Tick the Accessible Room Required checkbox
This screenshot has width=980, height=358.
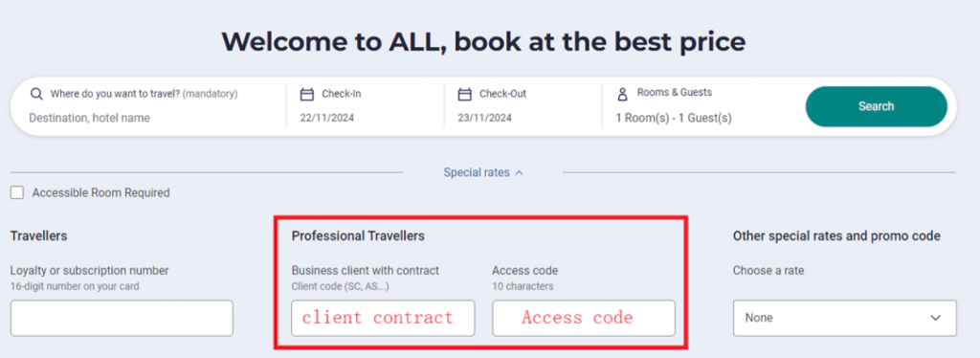pyautogui.click(x=17, y=192)
